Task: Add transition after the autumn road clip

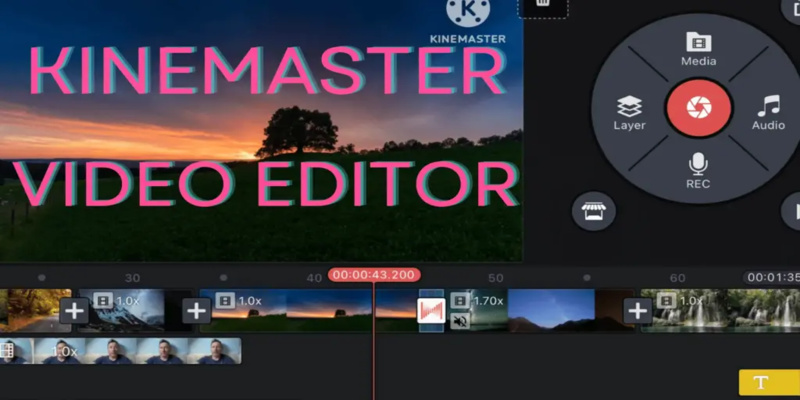Action: pos(74,310)
